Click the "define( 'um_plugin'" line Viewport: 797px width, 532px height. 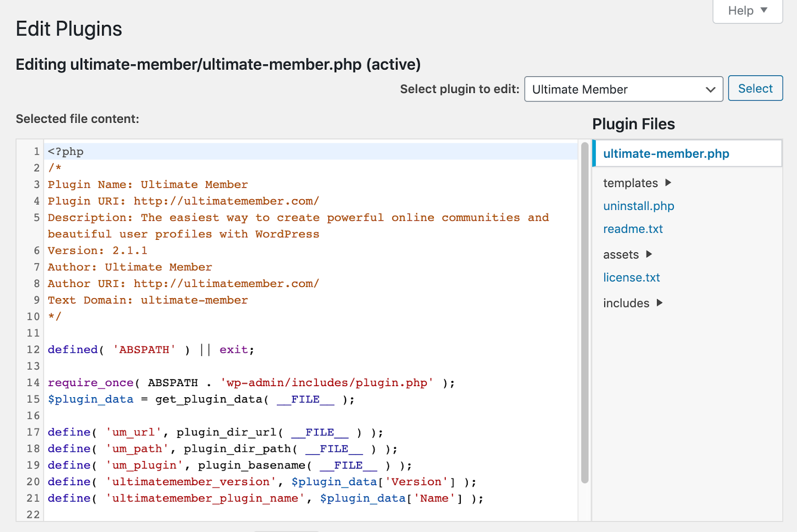(x=230, y=465)
